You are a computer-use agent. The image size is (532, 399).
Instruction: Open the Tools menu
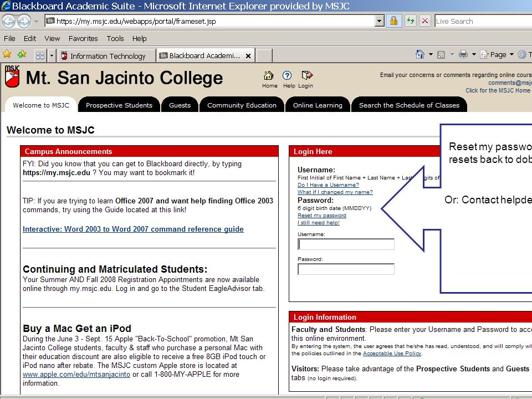coord(115,39)
